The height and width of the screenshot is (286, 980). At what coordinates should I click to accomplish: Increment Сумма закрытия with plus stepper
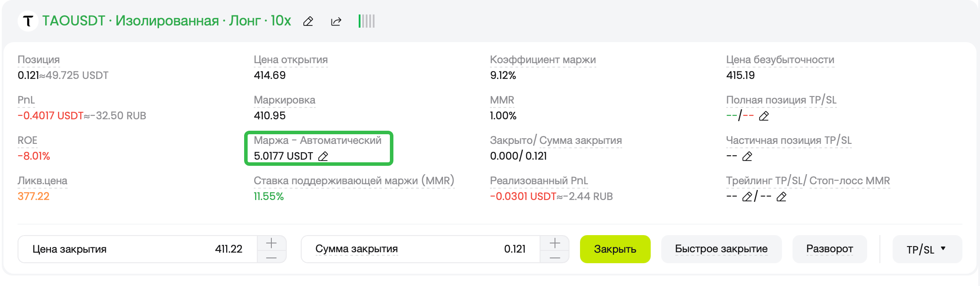[554, 241]
